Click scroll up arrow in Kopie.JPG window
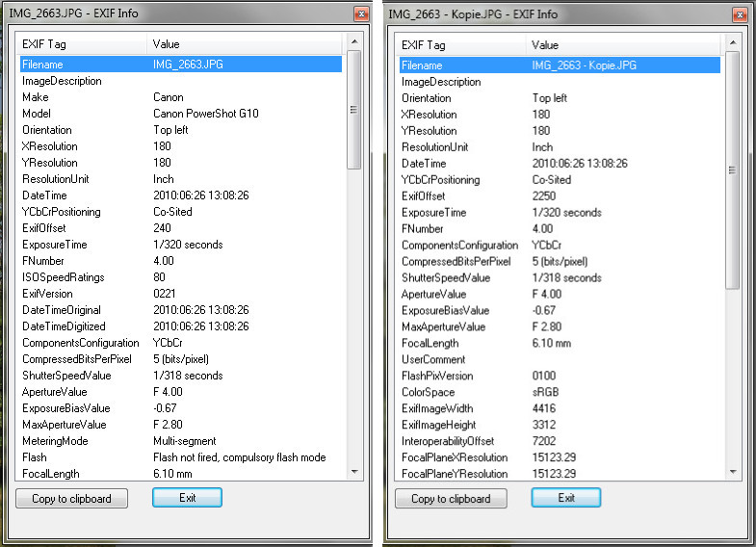The height and width of the screenshot is (547, 756). pyautogui.click(x=733, y=43)
